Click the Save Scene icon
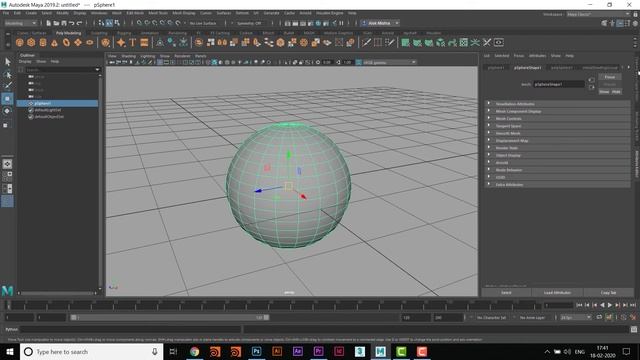This screenshot has width=640, height=360. 64,23
